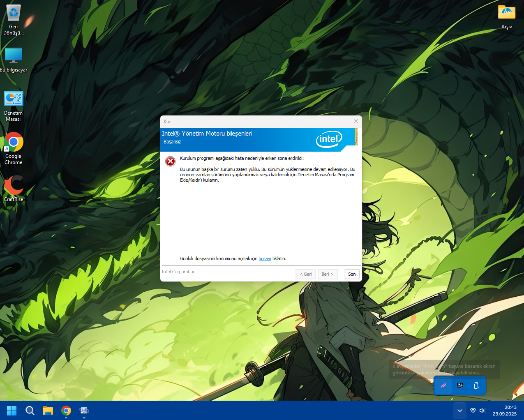This screenshot has width=524, height=420.
Task: Open taskbar Search
Action: pos(30,411)
